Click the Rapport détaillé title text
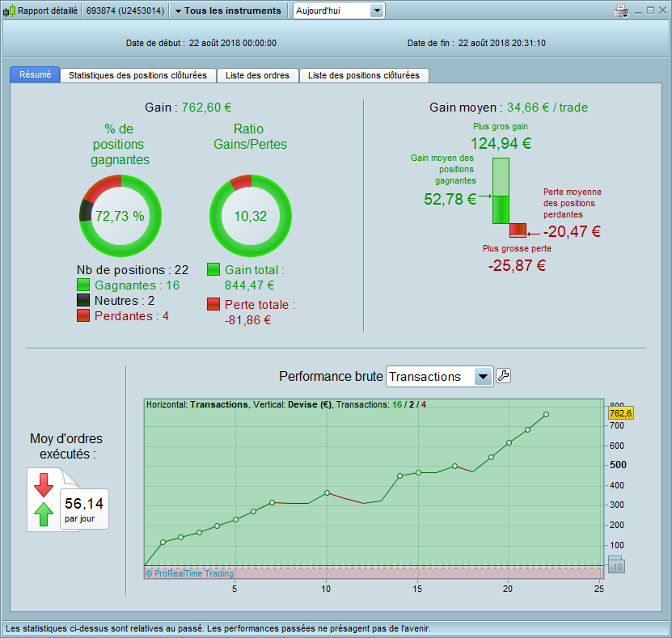 (48, 11)
